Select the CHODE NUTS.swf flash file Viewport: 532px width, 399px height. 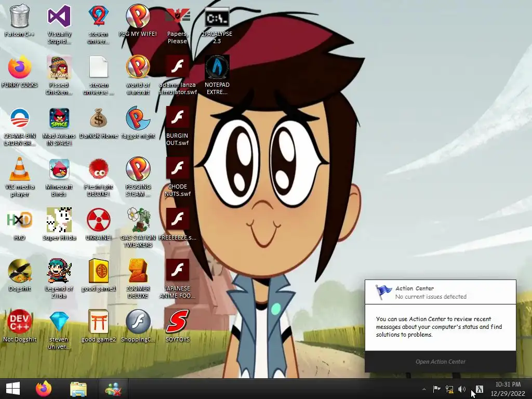(x=177, y=169)
